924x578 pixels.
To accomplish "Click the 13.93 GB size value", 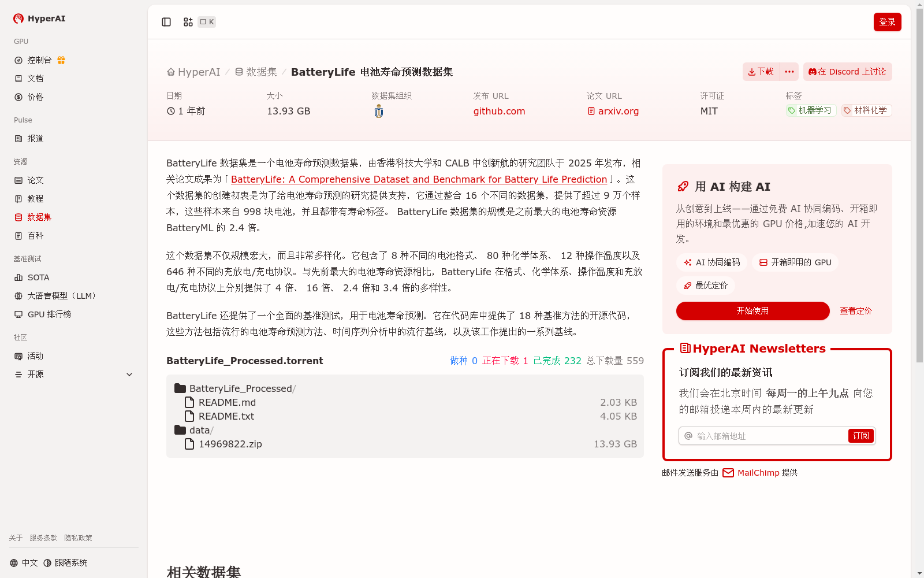I will tap(289, 111).
